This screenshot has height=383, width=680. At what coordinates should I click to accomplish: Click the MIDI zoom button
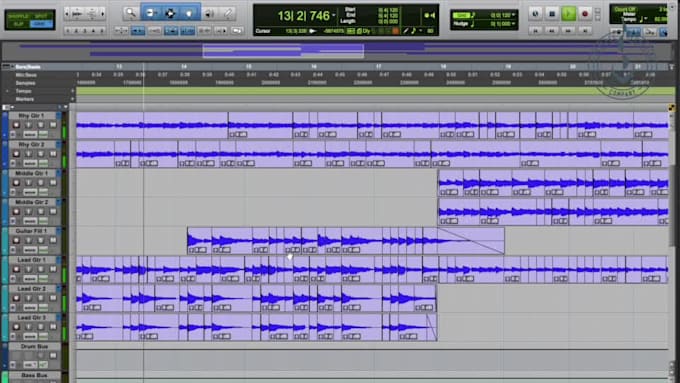click(92, 14)
